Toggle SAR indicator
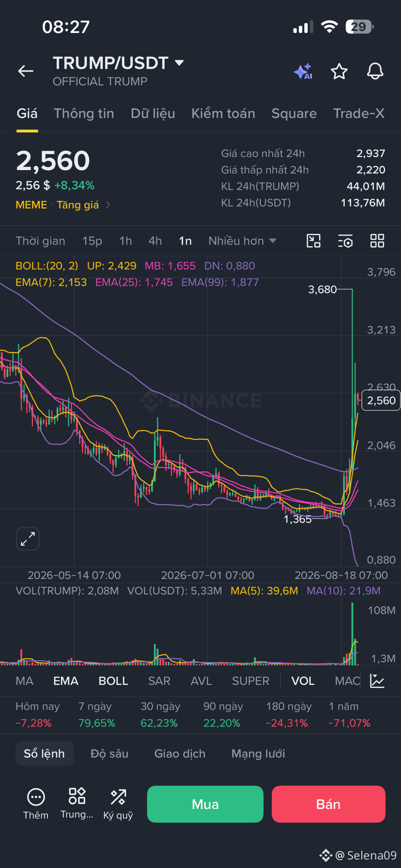 pyautogui.click(x=159, y=681)
